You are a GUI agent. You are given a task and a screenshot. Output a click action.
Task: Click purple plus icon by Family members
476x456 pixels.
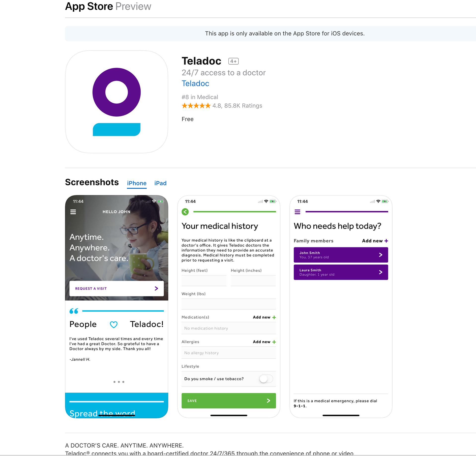(x=386, y=241)
